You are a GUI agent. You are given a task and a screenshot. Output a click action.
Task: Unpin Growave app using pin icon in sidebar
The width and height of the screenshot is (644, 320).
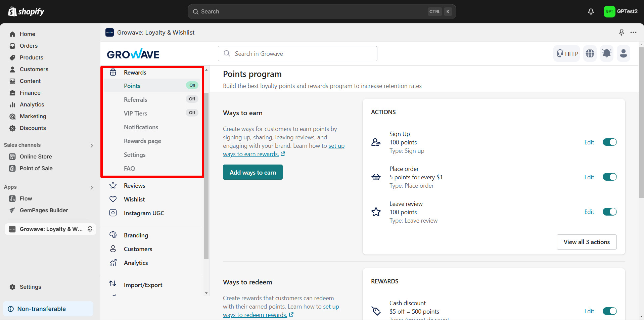pyautogui.click(x=90, y=229)
